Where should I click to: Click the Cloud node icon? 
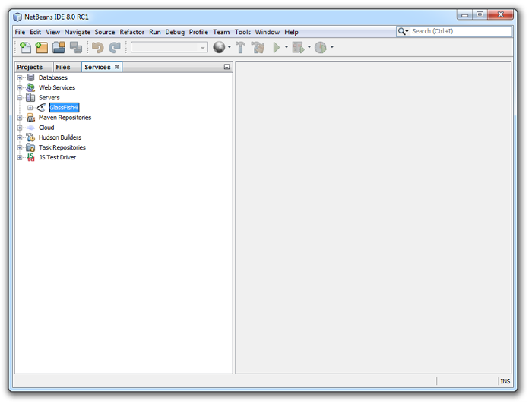click(30, 128)
